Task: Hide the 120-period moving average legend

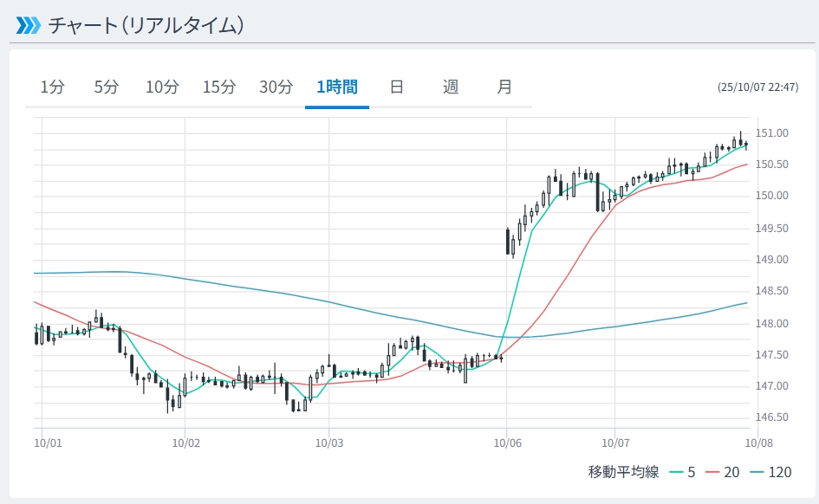Action: (770, 472)
